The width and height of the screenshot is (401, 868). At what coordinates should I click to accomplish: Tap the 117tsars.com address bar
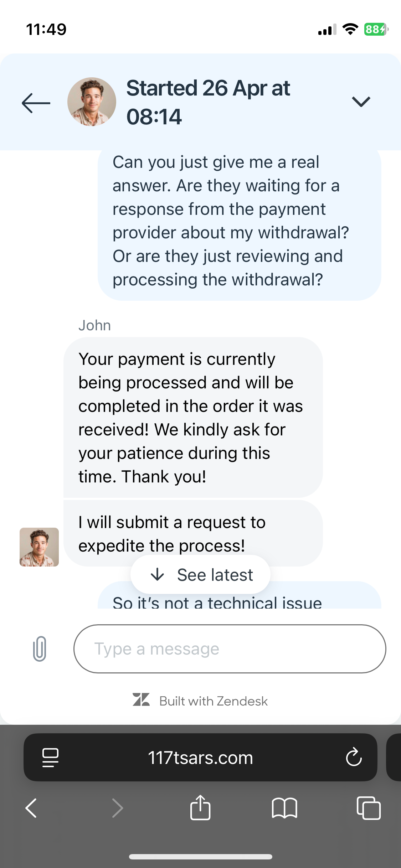point(200,757)
